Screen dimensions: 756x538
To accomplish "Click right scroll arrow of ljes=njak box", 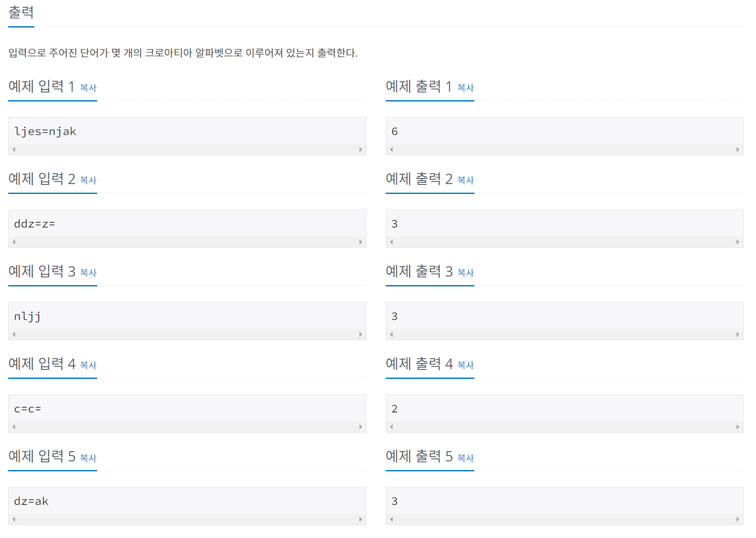I will point(360,150).
